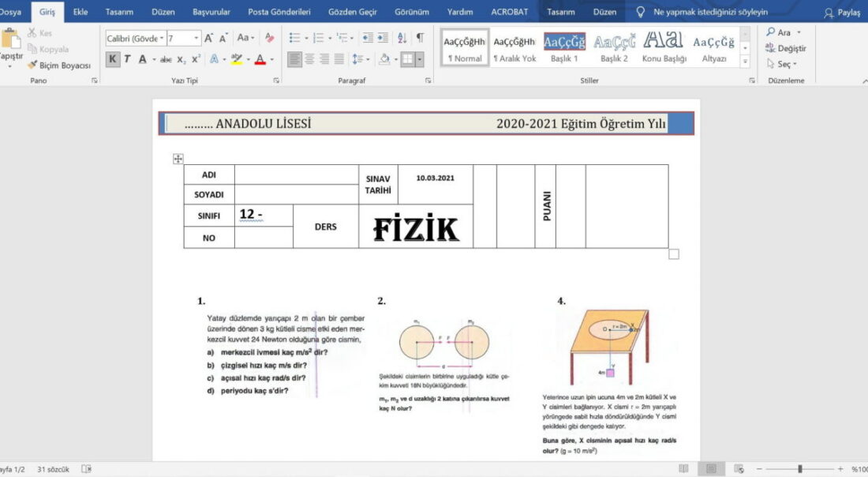Apply the red font color
This screenshot has width=868, height=477.
click(x=260, y=59)
